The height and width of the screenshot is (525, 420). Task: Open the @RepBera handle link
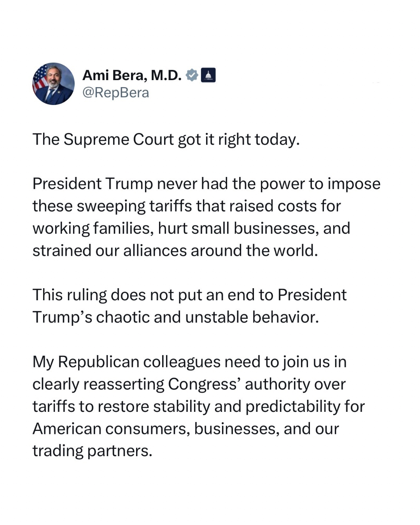115,93
